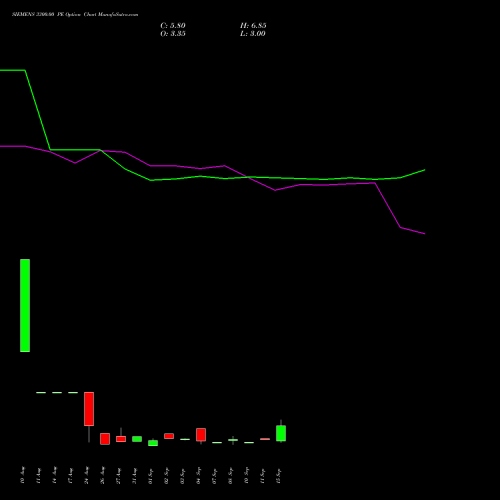
Task: Click the '03 Sep' date label
Action: click(182, 476)
